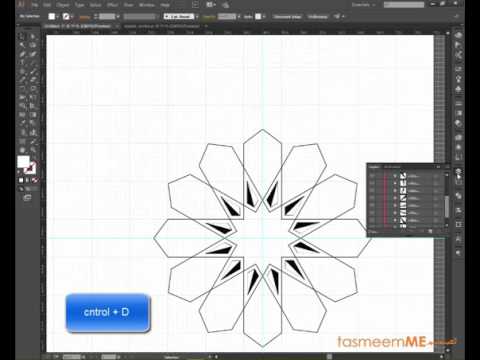The image size is (480, 360).
Task: Open the zoom level dropdown in status bar
Action: [83, 357]
